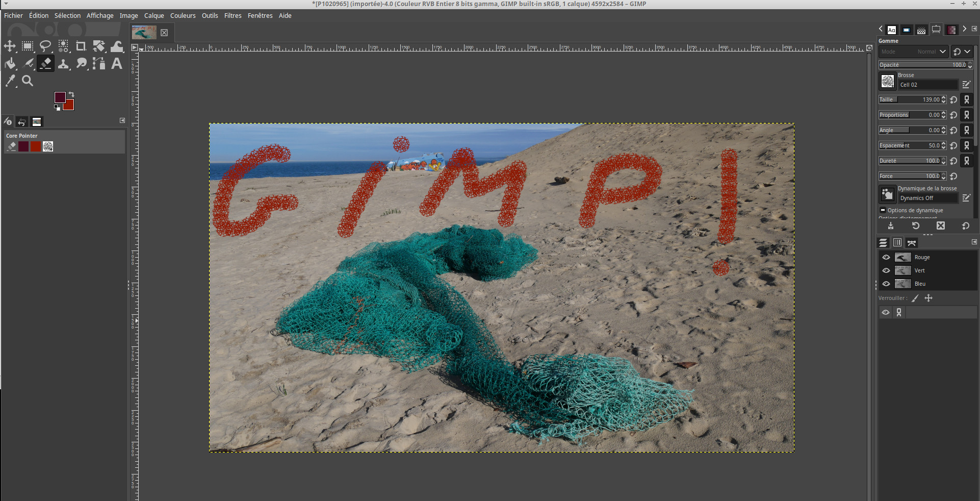This screenshot has height=501, width=980.
Task: Select the Move tool in the toolbox
Action: pos(10,46)
